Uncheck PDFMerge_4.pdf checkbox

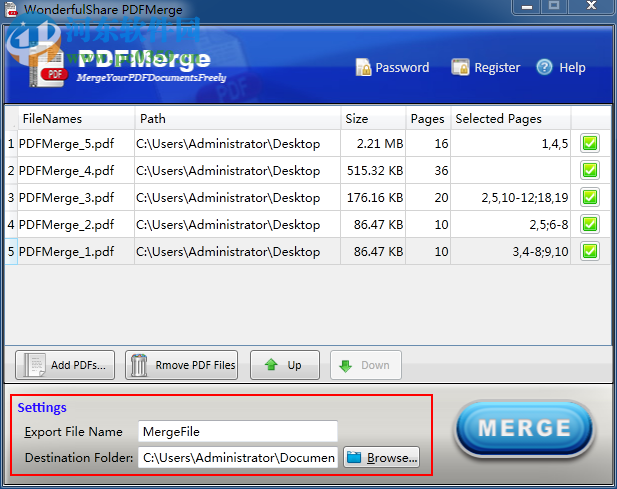click(x=590, y=170)
